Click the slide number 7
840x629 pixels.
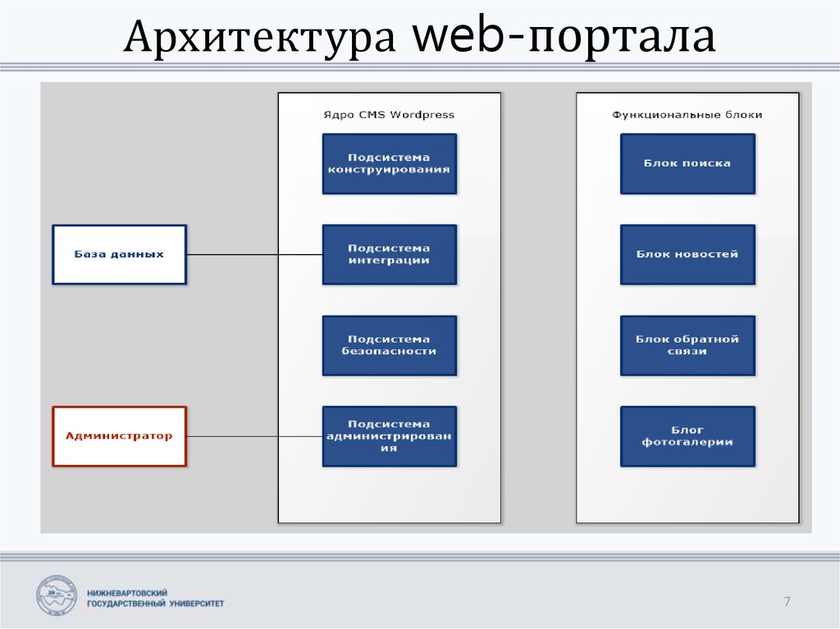[x=787, y=602]
